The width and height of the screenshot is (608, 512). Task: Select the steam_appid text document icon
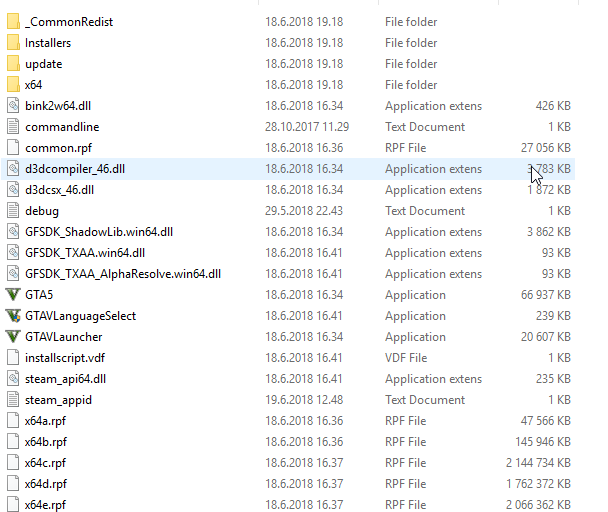click(x=13, y=400)
